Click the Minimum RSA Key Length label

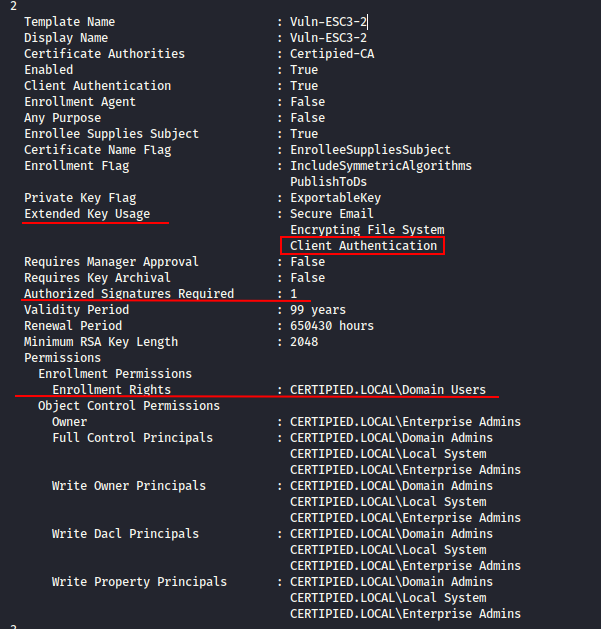[x=101, y=342]
